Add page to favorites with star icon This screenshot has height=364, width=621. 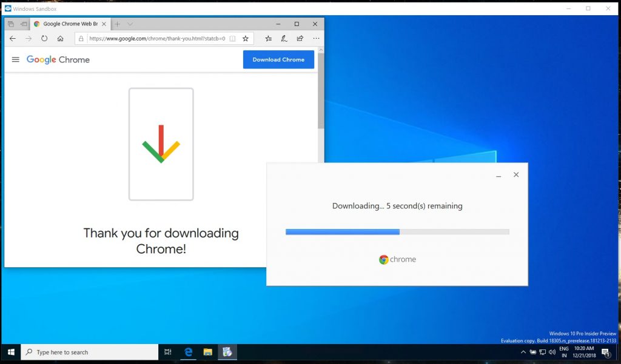click(246, 38)
